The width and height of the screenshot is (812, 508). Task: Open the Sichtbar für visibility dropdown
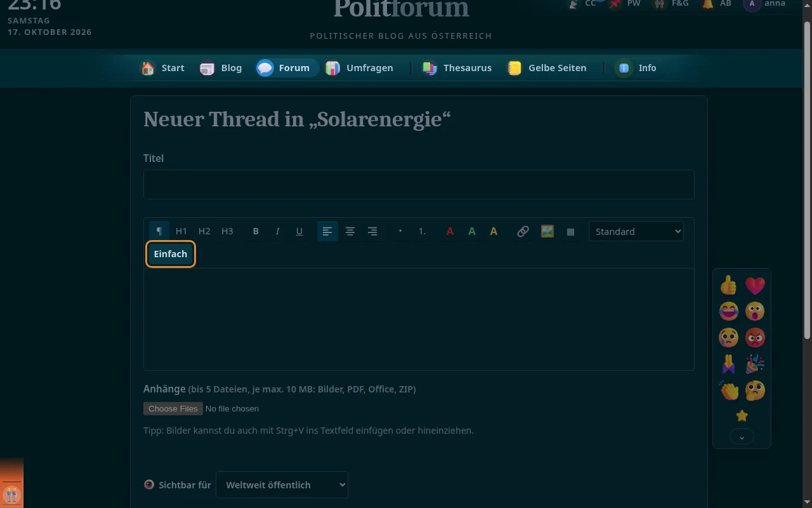tap(282, 485)
